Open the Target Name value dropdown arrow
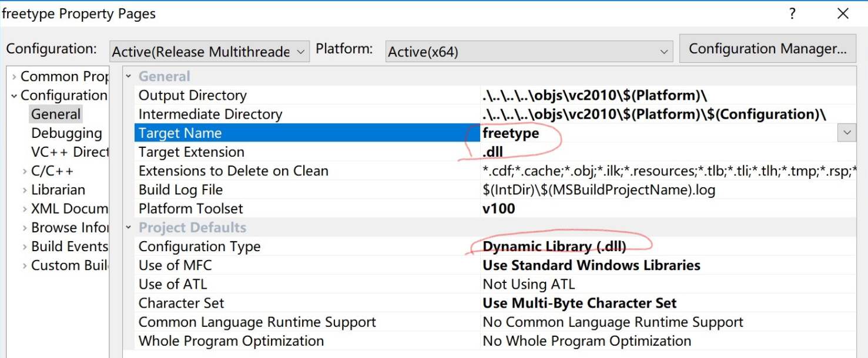Viewport: 868px width, 358px height. (x=847, y=133)
